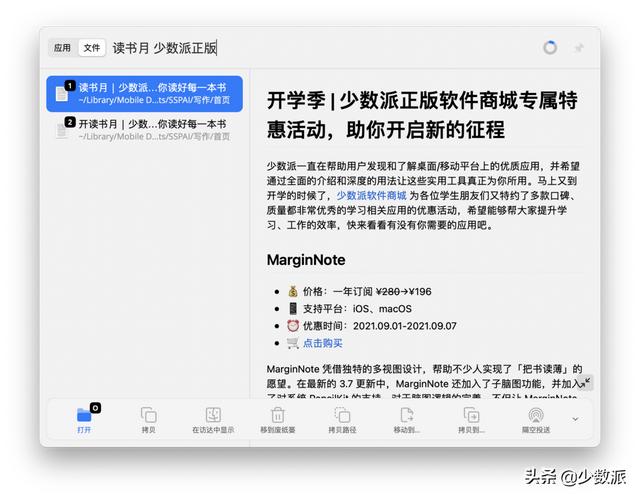The width and height of the screenshot is (640, 499).
Task: Click 在访达中显示 Finder action
Action: click(x=213, y=419)
